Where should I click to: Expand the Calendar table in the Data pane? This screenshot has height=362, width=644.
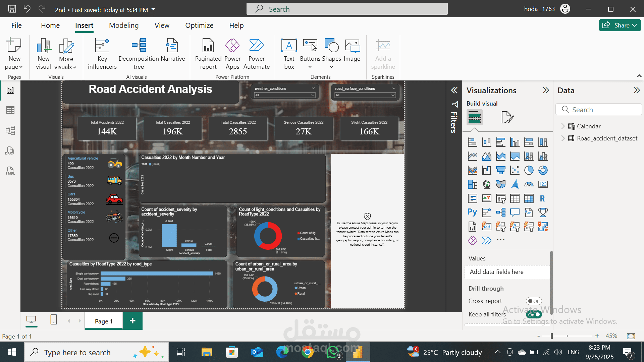[x=563, y=126]
